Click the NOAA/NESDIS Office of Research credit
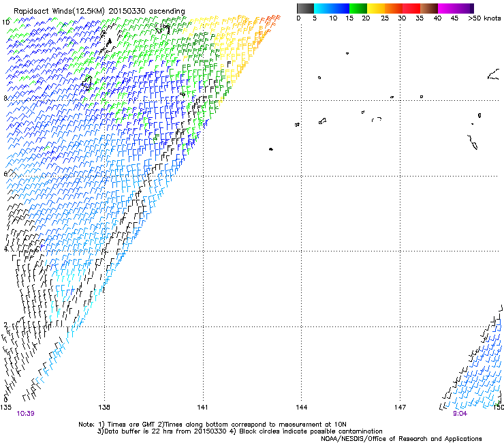This screenshot has height=443, width=504. [401, 439]
